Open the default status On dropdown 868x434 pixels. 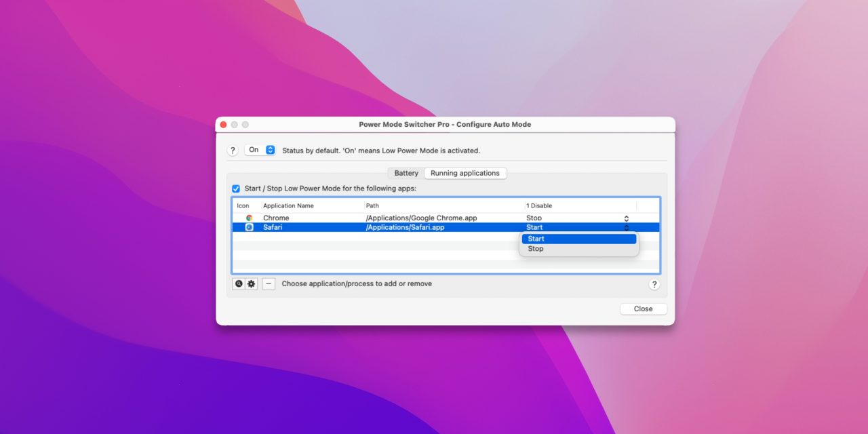click(260, 150)
